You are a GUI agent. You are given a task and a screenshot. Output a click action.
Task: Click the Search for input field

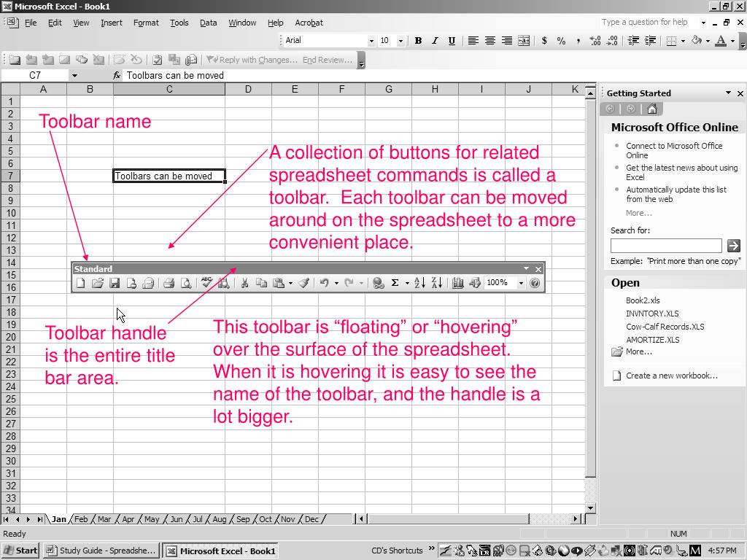pyautogui.click(x=666, y=246)
